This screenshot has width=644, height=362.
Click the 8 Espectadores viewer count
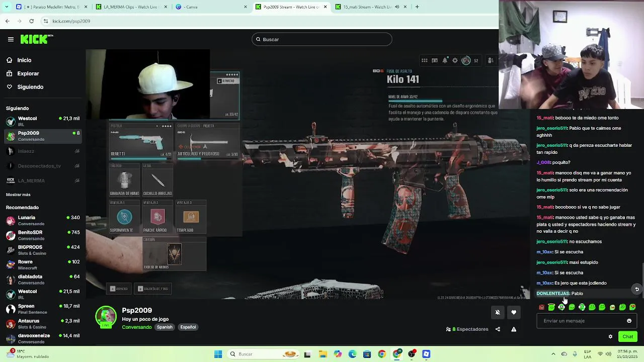(x=467, y=329)
